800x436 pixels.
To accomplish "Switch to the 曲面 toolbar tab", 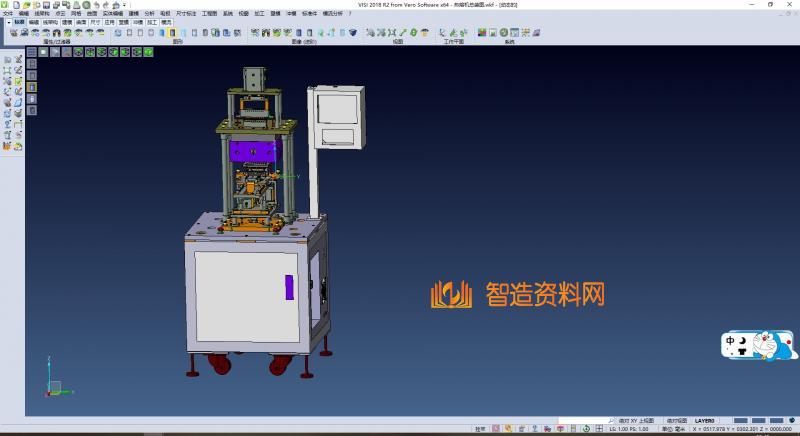I will point(81,21).
